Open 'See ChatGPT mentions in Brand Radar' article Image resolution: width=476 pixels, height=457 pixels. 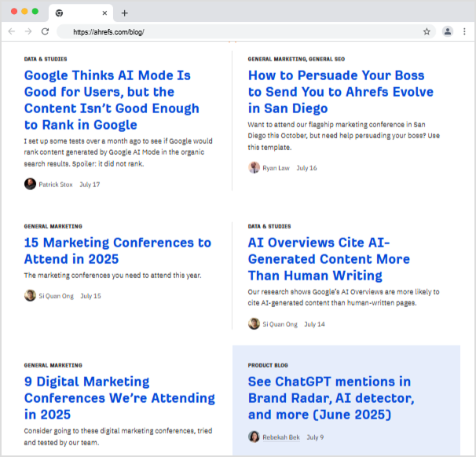click(331, 398)
